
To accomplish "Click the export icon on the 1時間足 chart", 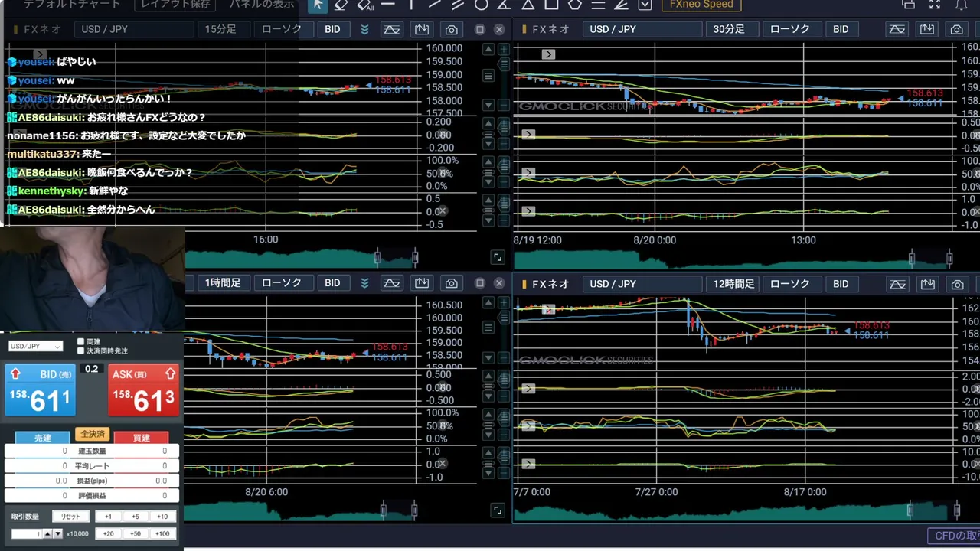I will coord(422,283).
